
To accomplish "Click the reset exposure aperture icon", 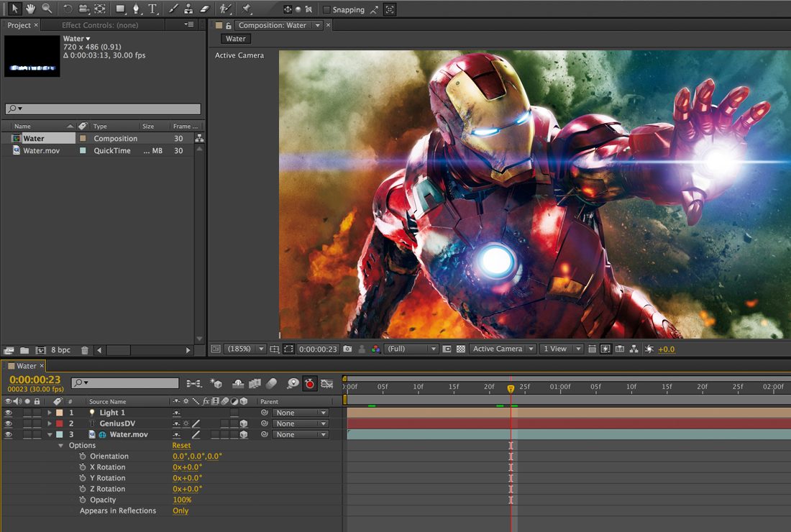I will tap(649, 349).
